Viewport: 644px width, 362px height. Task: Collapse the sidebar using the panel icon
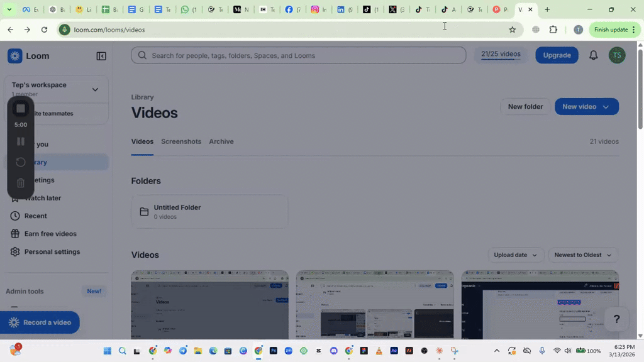101,56
